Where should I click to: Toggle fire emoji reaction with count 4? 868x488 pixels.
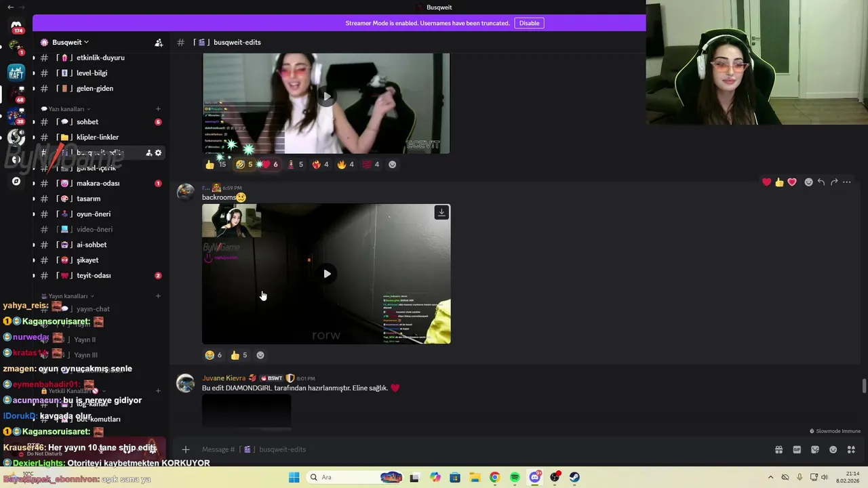coord(347,164)
